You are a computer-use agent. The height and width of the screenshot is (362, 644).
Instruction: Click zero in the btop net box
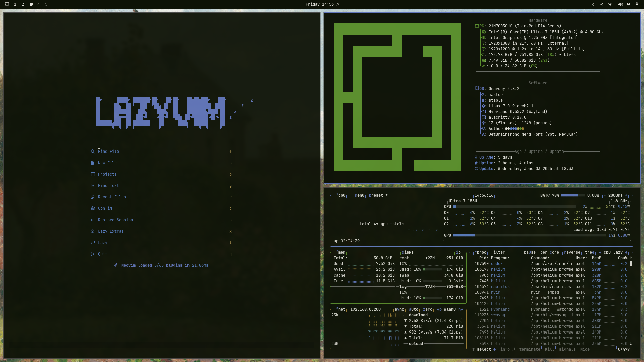(x=428, y=309)
